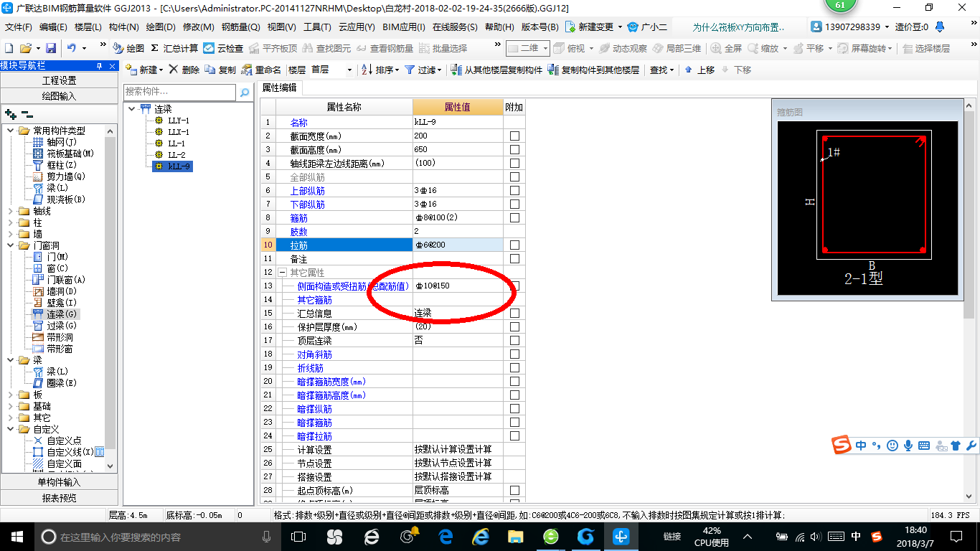The width and height of the screenshot is (980, 551).
Task: Collapse the 门窗洞 tree node
Action: pos(10,245)
